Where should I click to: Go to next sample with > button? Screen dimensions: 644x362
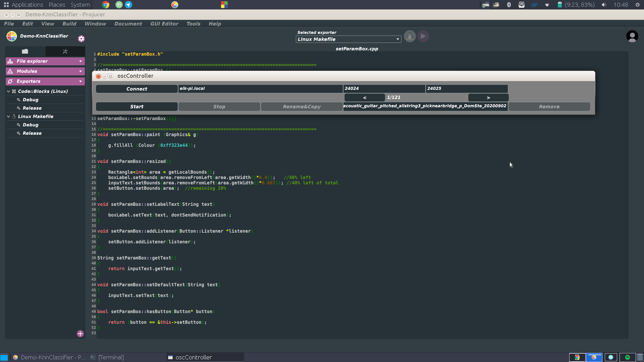[x=488, y=98]
